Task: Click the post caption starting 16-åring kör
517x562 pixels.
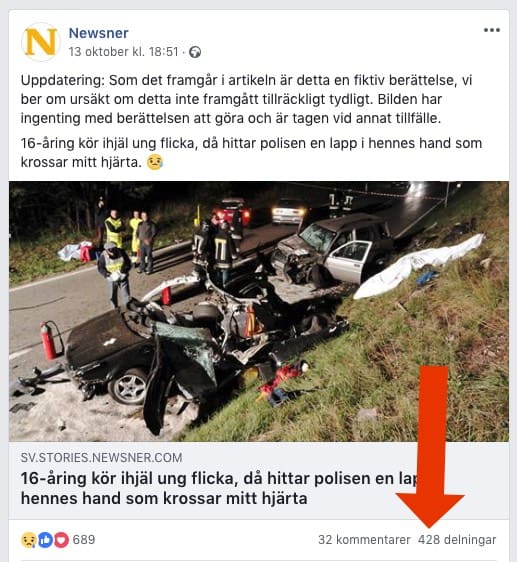Action: (x=251, y=153)
